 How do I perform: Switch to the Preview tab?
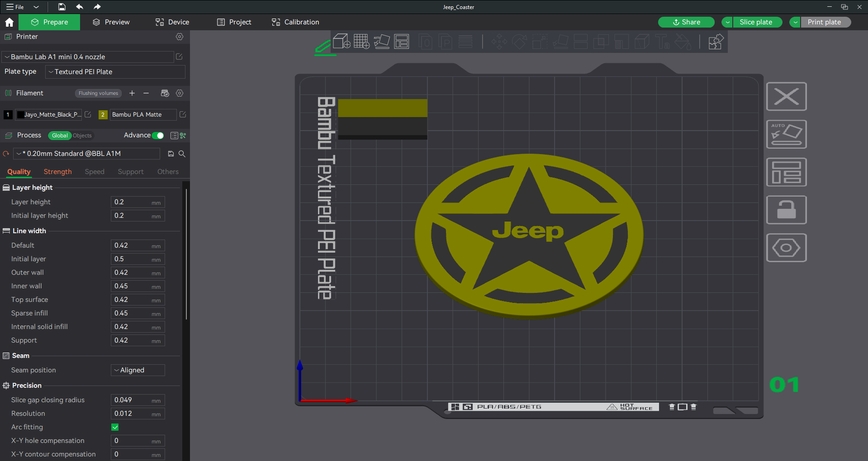[111, 22]
